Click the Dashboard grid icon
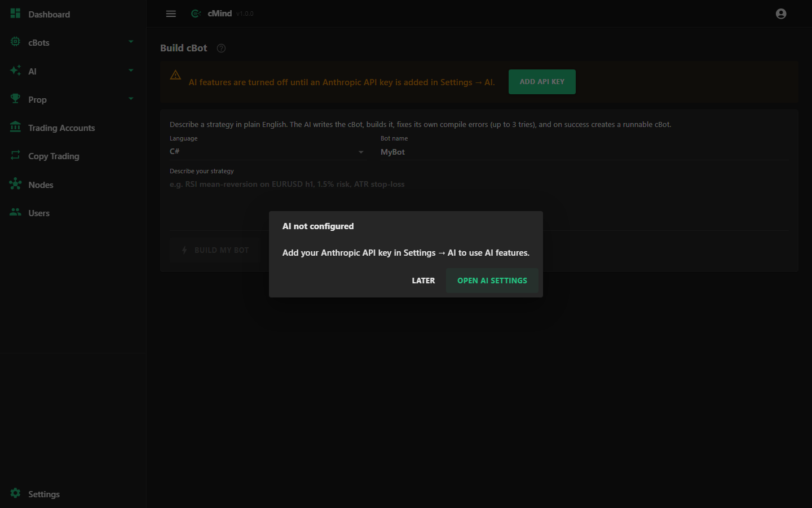Viewport: 812px width, 508px height. pos(15,13)
